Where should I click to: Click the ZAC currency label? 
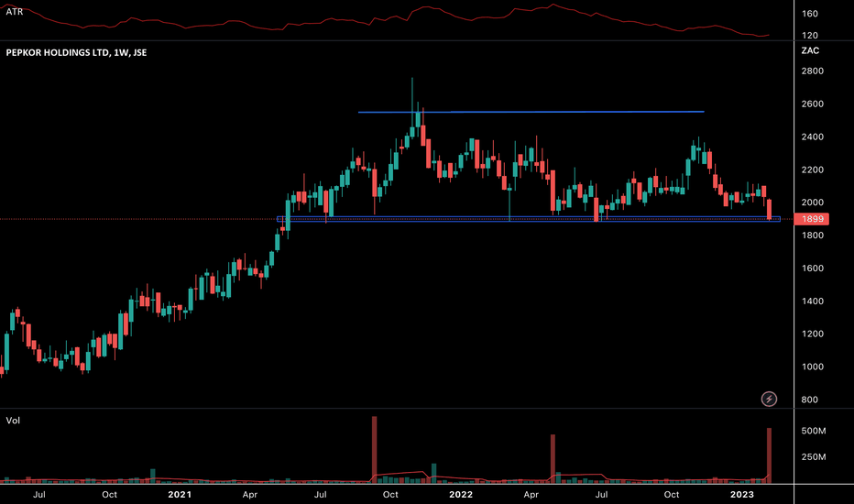810,50
